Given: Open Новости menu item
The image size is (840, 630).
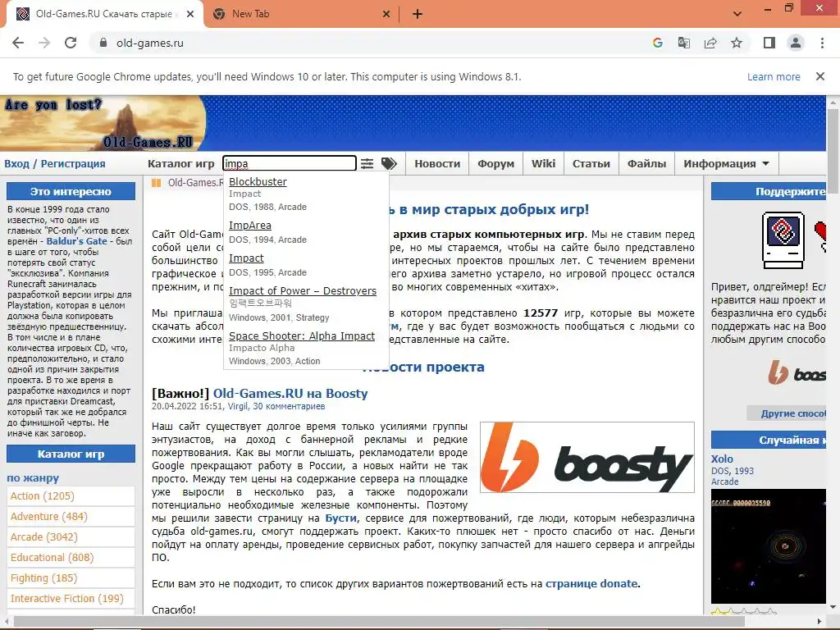Looking at the screenshot, I should click(x=437, y=163).
